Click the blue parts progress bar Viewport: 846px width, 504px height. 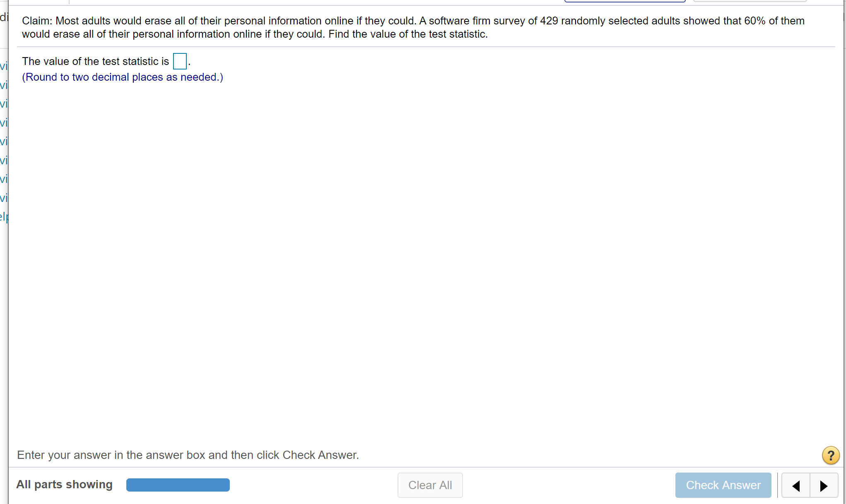pyautogui.click(x=178, y=485)
